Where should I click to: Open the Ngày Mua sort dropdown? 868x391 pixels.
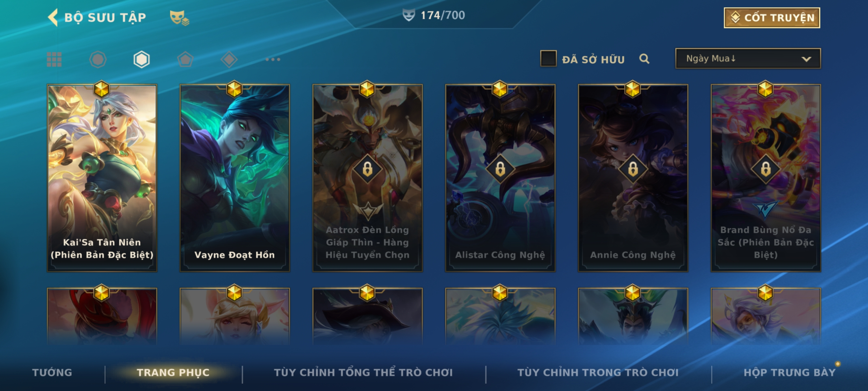pos(748,58)
